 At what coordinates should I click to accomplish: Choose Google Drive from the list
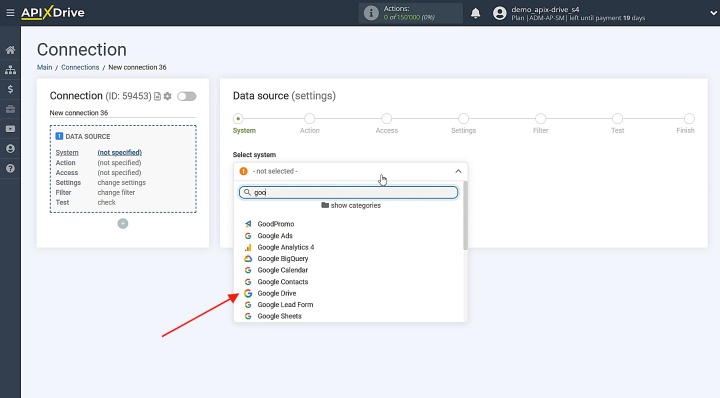coord(276,293)
